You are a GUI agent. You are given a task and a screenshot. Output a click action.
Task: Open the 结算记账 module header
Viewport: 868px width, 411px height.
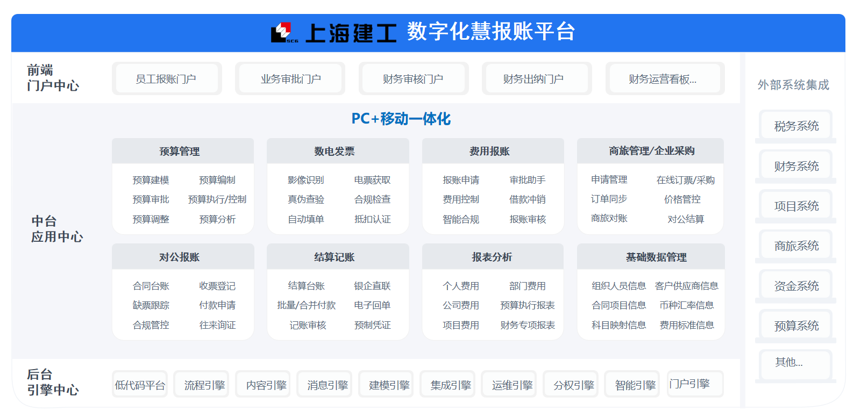coord(338,257)
